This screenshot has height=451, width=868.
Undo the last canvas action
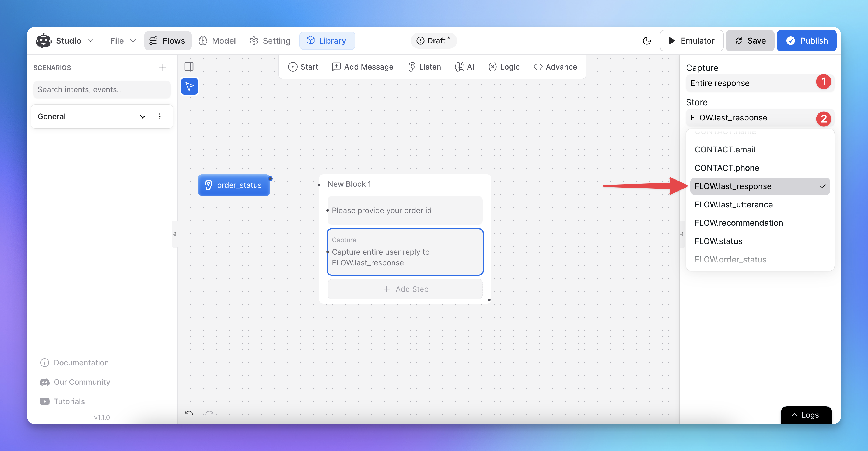[189, 413]
